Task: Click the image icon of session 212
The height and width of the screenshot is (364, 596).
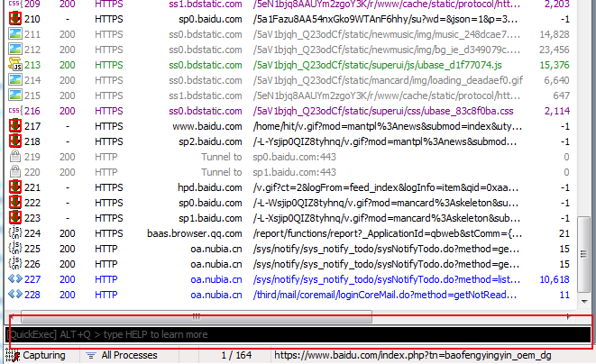Action: (x=14, y=50)
